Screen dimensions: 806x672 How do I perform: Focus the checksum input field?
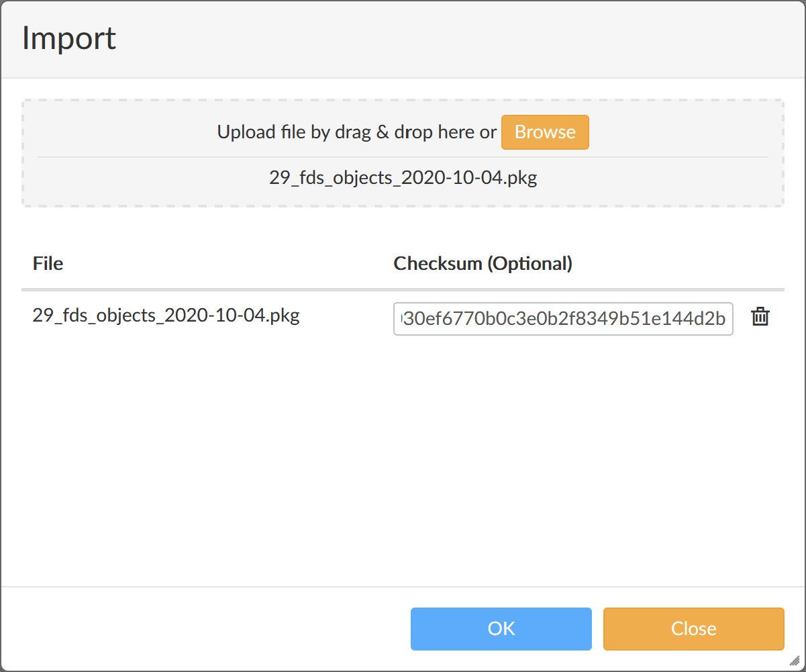562,319
